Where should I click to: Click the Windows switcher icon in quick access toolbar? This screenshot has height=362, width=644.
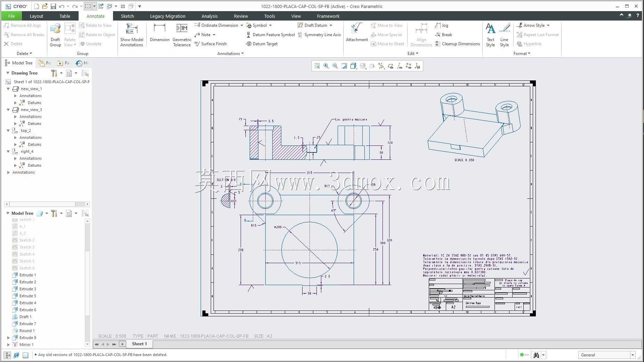tap(110, 6)
